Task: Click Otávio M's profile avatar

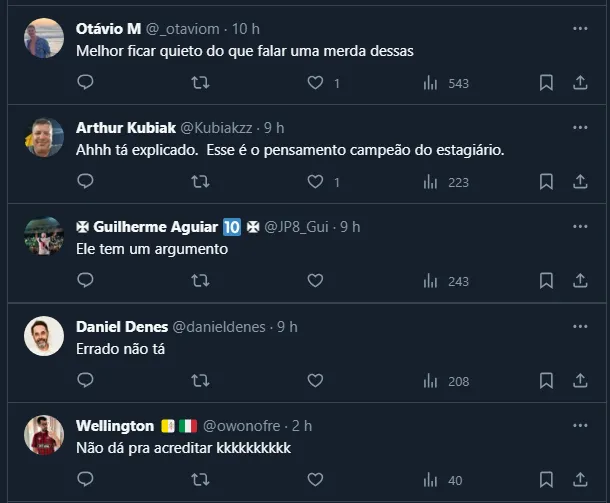Action: (x=44, y=38)
